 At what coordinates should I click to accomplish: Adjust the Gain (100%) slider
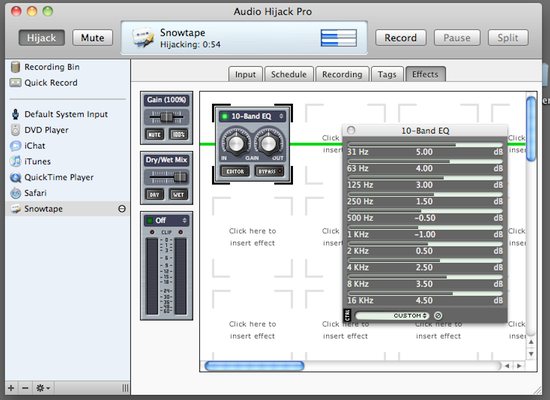(x=167, y=117)
